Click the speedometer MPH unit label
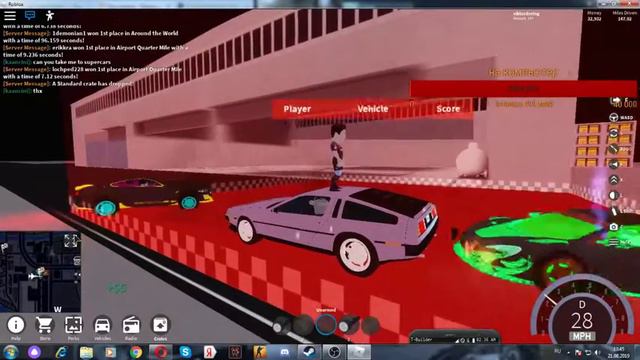 coord(582,336)
